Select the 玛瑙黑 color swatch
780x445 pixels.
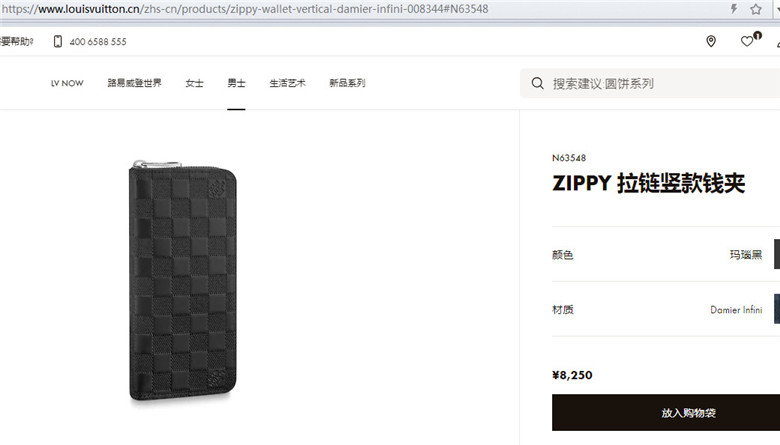(x=777, y=254)
